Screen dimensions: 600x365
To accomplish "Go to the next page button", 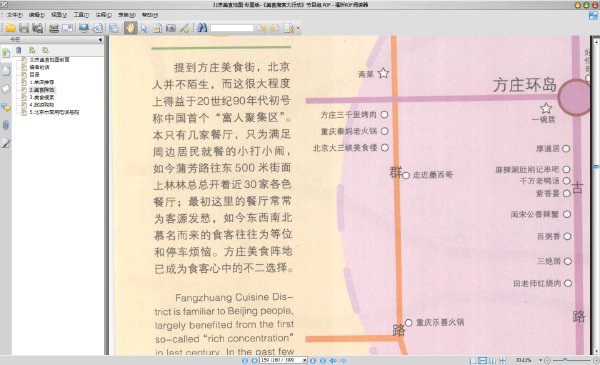I will 313,360.
